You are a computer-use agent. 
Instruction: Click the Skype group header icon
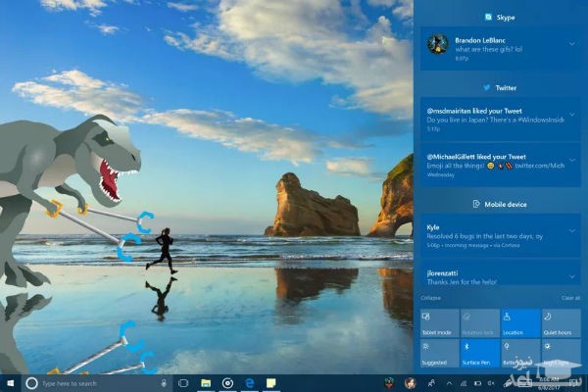click(x=488, y=17)
